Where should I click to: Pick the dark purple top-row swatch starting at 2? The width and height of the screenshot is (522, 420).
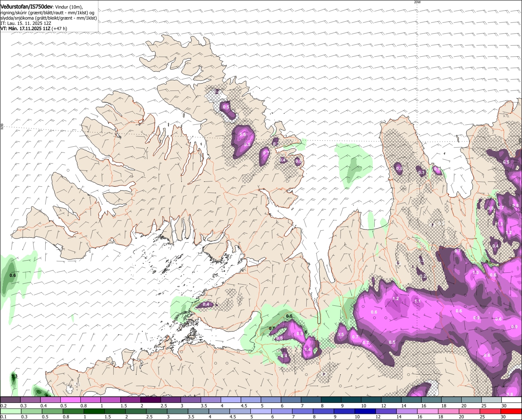(x=150, y=400)
